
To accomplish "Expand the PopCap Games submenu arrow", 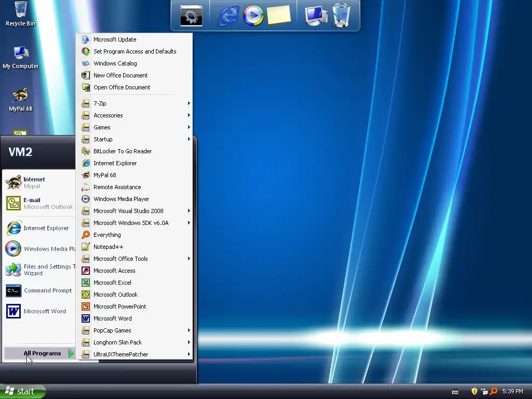I will (x=189, y=330).
